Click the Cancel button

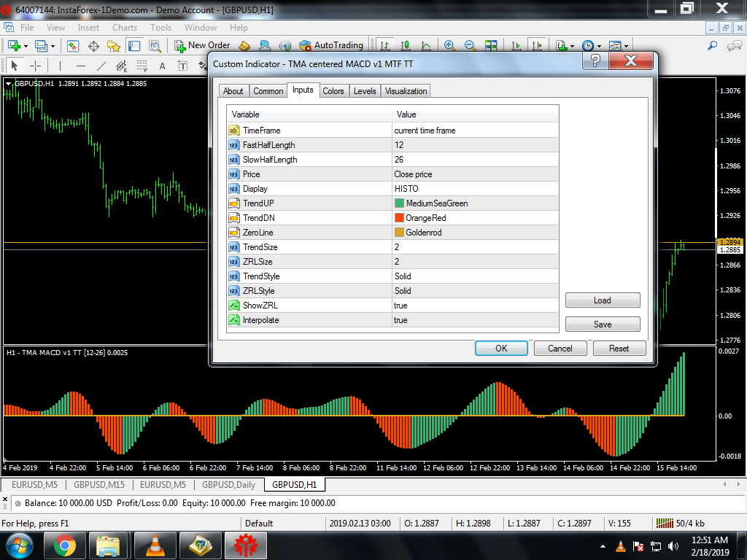[560, 348]
